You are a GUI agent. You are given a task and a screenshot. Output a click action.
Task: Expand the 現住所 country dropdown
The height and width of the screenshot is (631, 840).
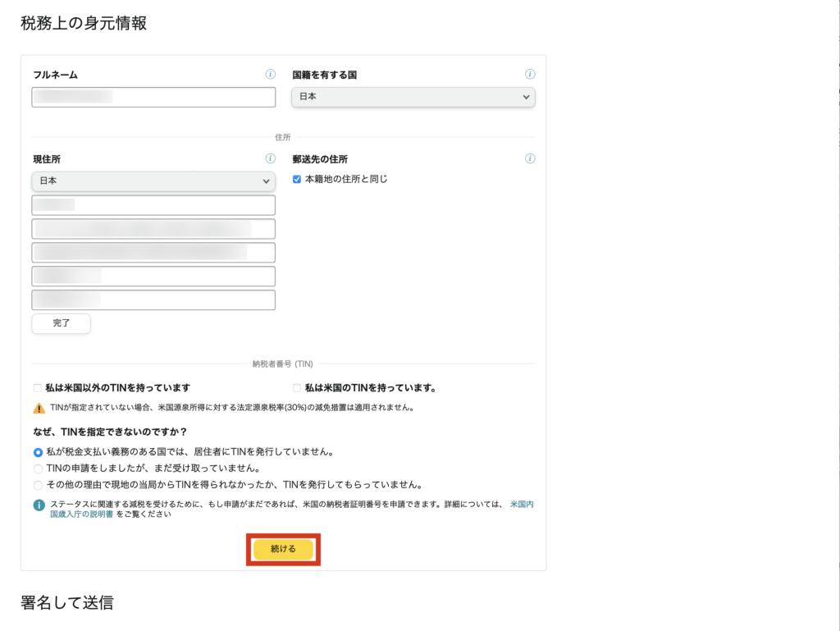pos(153,181)
